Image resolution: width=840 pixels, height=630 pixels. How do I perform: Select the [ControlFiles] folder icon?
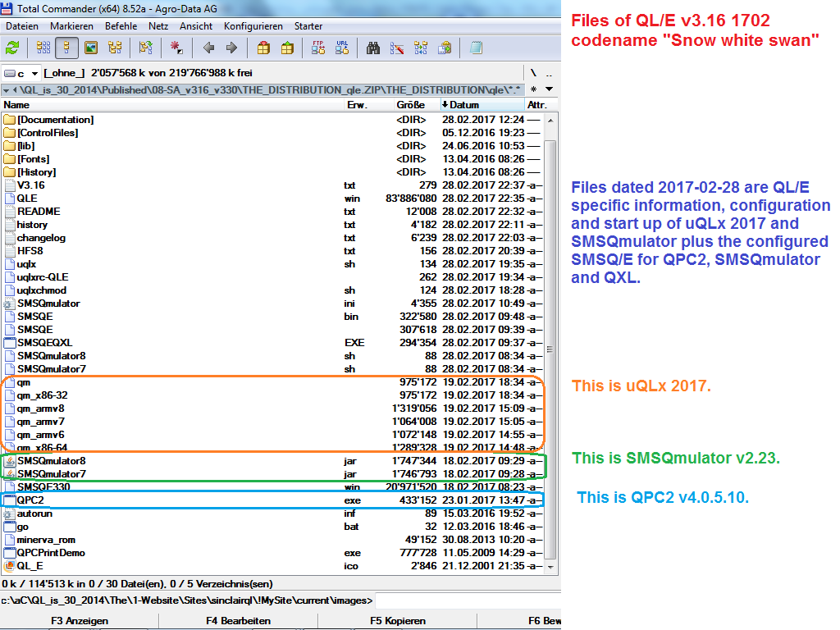(10, 133)
